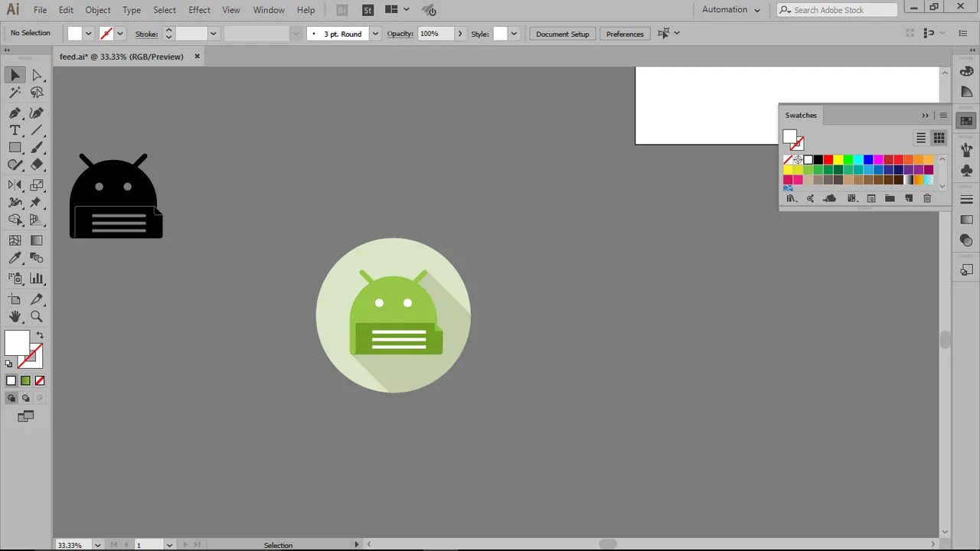Select the Symbol Sprayer tool

pyautogui.click(x=15, y=279)
